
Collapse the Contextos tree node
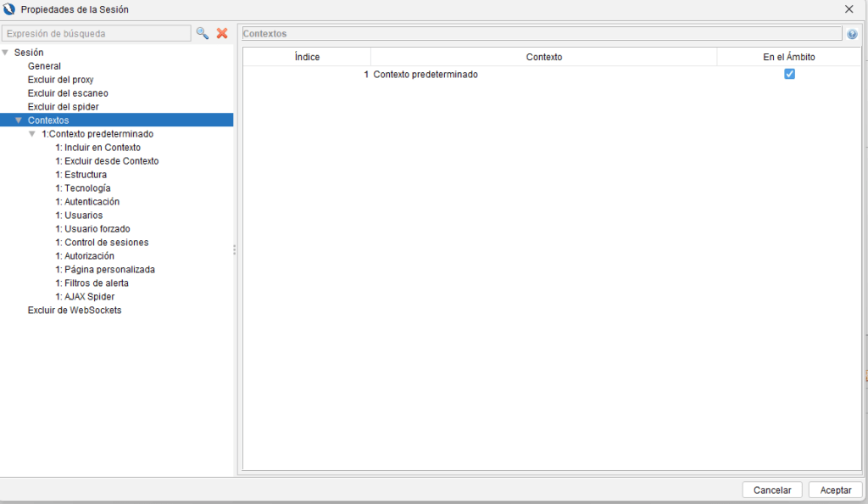[19, 120]
